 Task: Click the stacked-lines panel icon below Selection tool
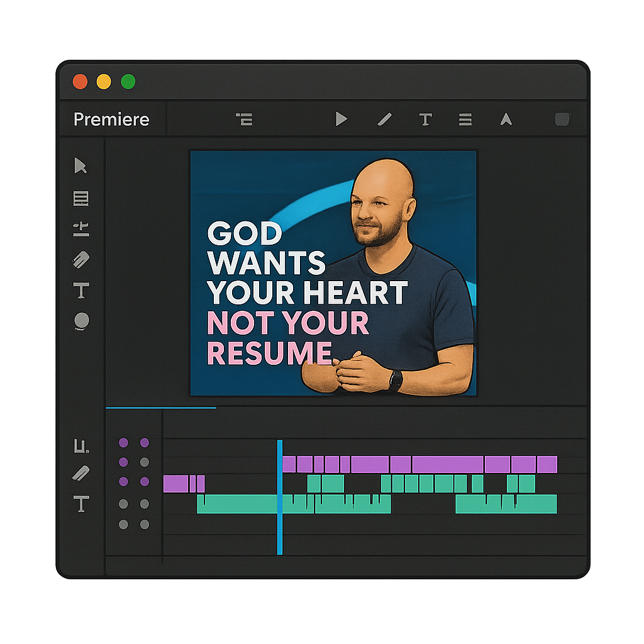(x=81, y=199)
